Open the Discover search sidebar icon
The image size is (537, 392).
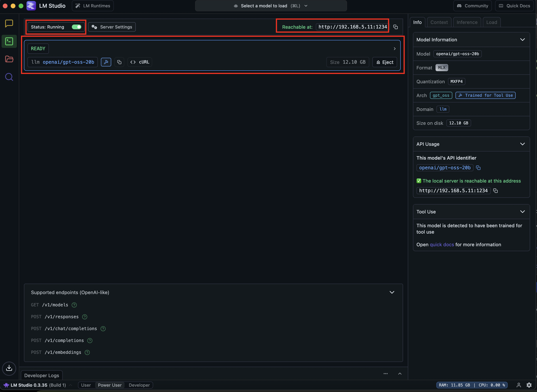pos(9,77)
